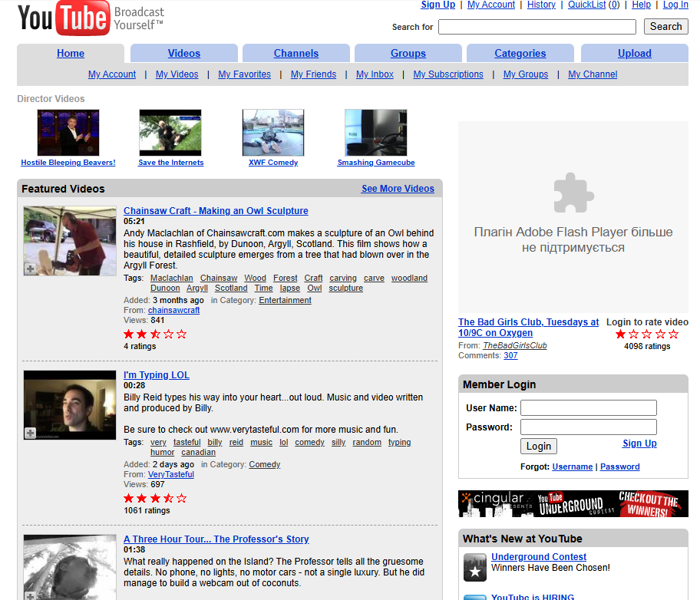Click the sculpture tag

pyautogui.click(x=345, y=288)
